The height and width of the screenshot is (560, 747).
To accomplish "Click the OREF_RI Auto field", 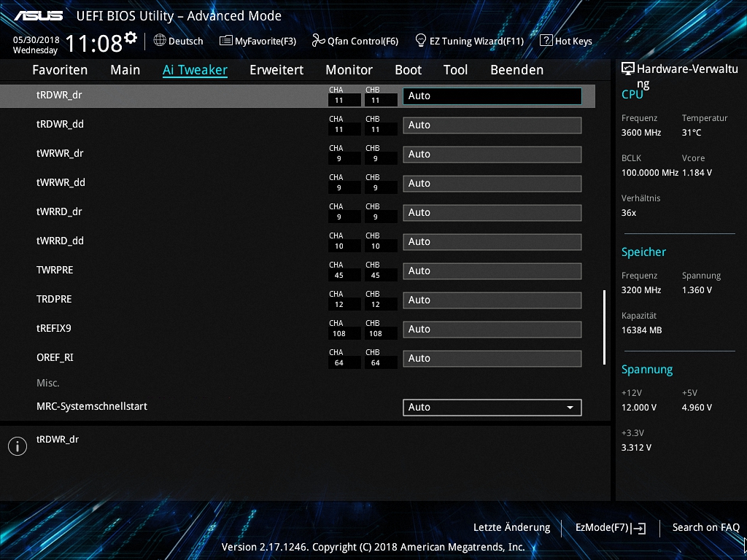I will pos(492,359).
